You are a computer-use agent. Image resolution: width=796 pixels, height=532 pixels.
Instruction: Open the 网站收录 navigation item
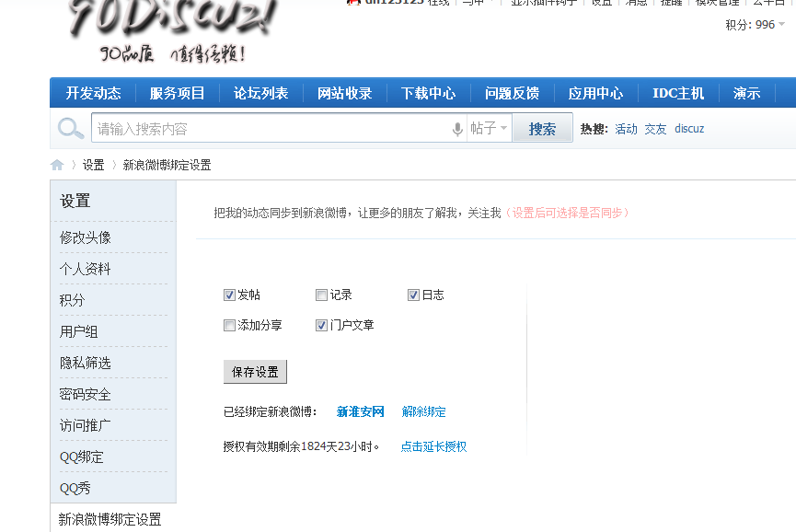click(345, 93)
